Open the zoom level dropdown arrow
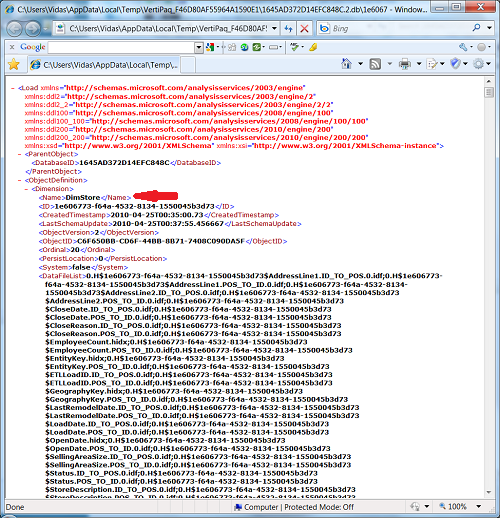The height and width of the screenshot is (518, 500). coord(479,507)
